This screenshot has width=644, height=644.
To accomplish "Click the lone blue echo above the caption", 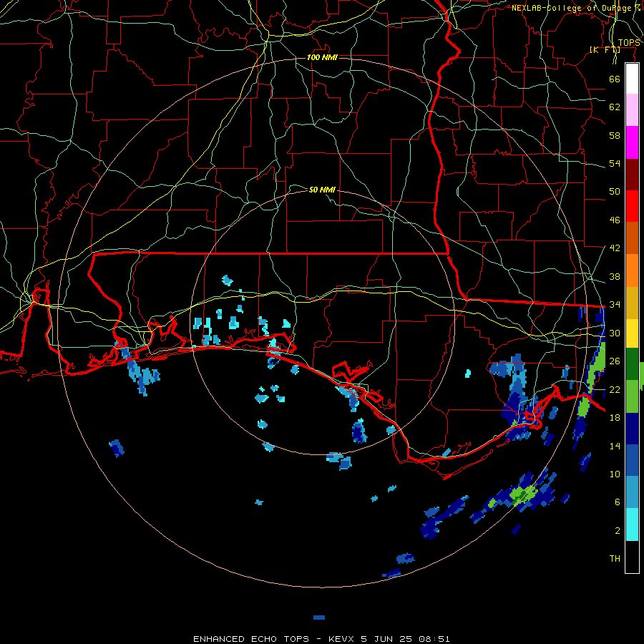I will [x=319, y=618].
